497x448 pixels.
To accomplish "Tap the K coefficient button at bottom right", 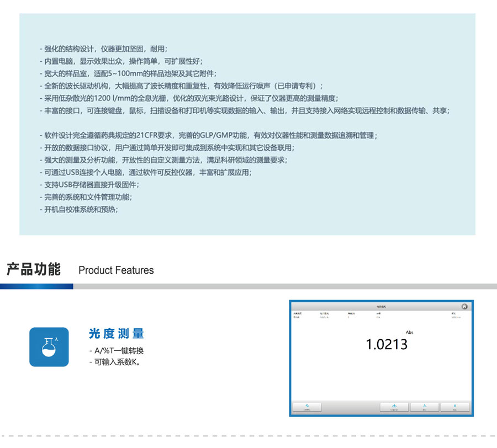I will tap(454, 407).
